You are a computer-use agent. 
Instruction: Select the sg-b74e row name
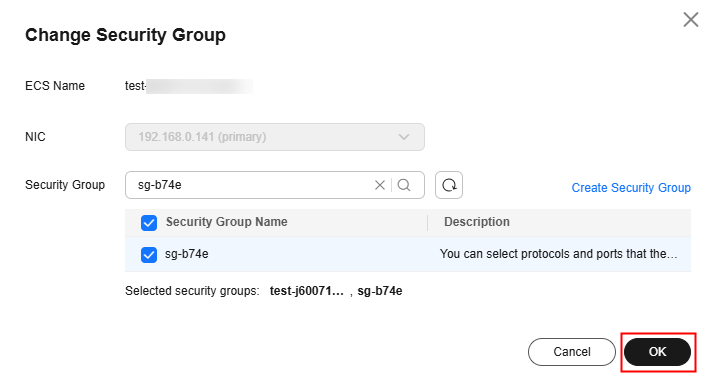(187, 254)
